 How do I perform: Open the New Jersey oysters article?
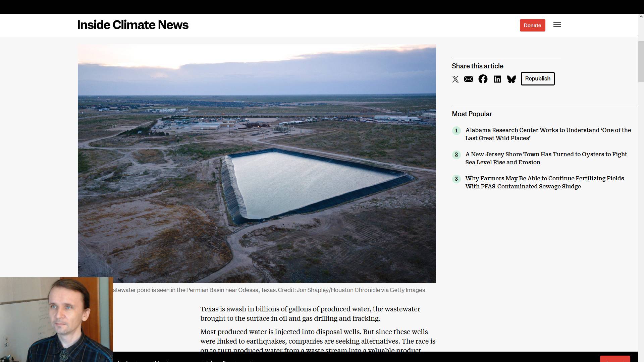[546, 158]
